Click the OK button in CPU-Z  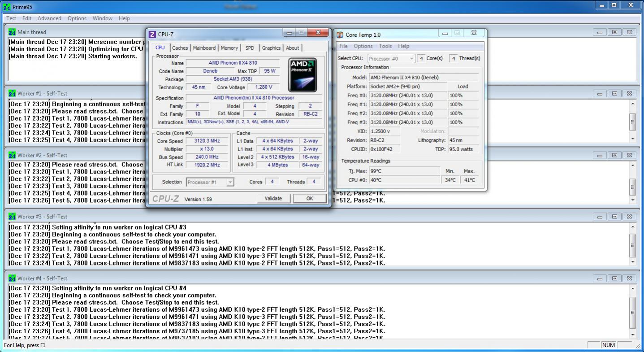[310, 198]
